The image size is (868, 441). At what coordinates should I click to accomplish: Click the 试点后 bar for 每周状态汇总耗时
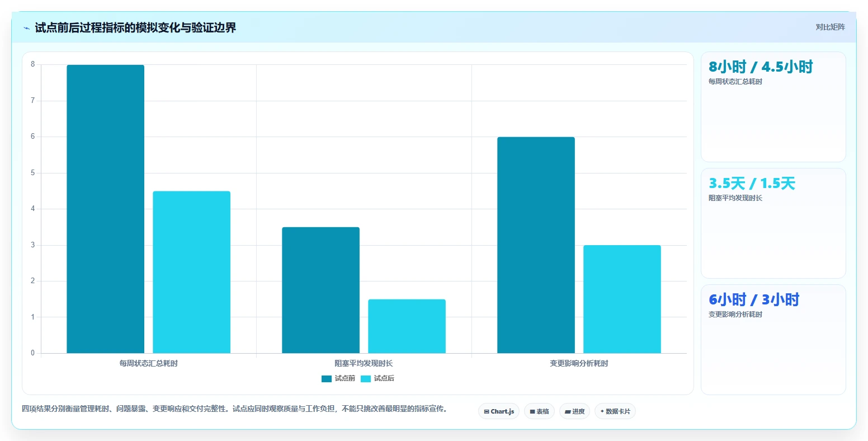pyautogui.click(x=192, y=272)
